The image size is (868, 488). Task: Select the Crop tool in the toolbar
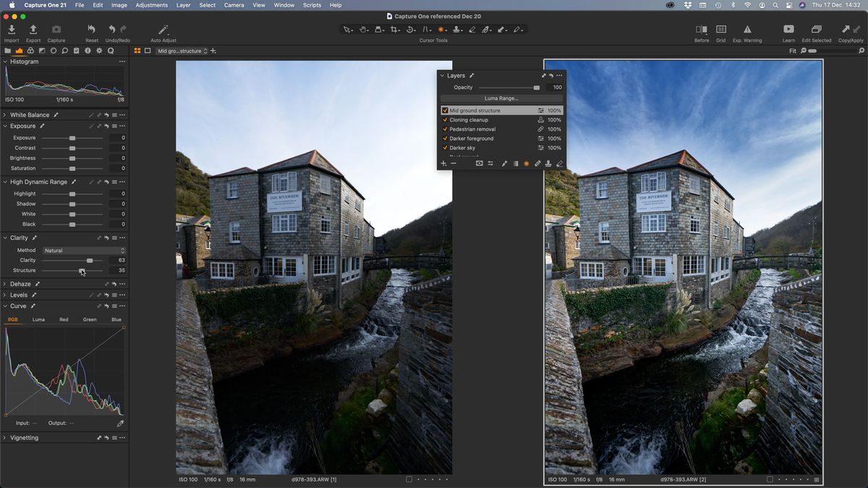click(395, 29)
